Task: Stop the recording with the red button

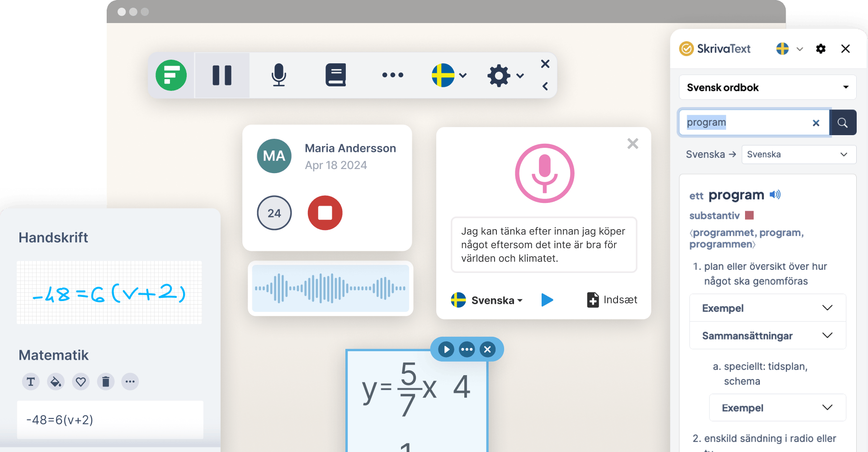Action: pos(325,213)
